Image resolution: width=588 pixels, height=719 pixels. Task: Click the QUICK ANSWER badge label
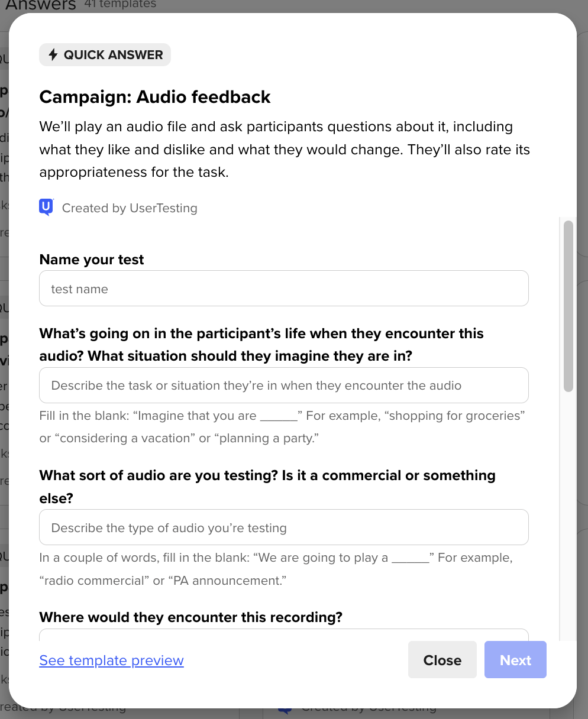pyautogui.click(x=113, y=55)
